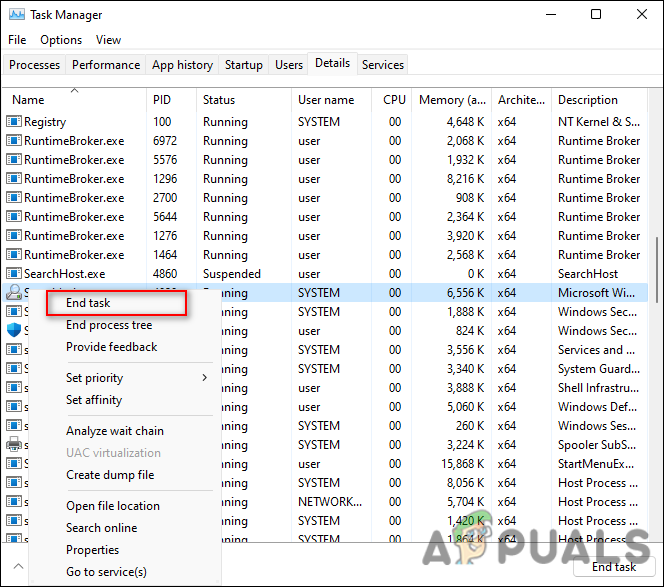Click icon of RuntimeBroker.exe PID 2700
Viewport: 664px width, 587px height.
click(14, 198)
